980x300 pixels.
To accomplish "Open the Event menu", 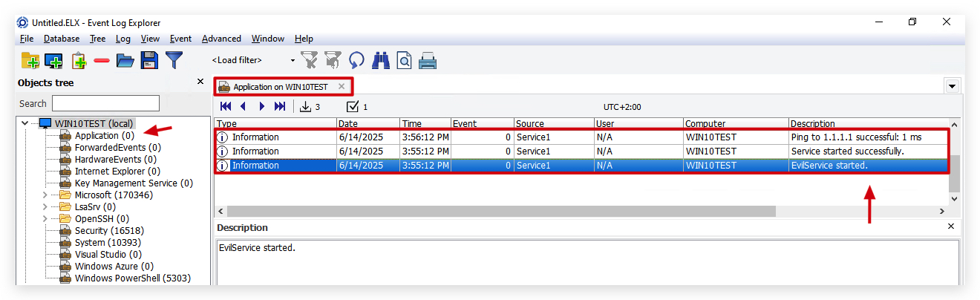I will click(x=180, y=39).
